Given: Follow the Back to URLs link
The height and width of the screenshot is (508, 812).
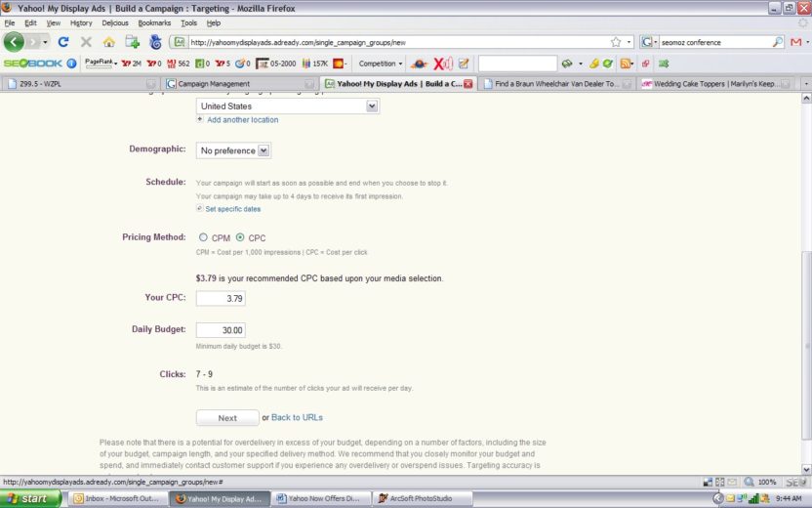Looking at the screenshot, I should pyautogui.click(x=297, y=417).
